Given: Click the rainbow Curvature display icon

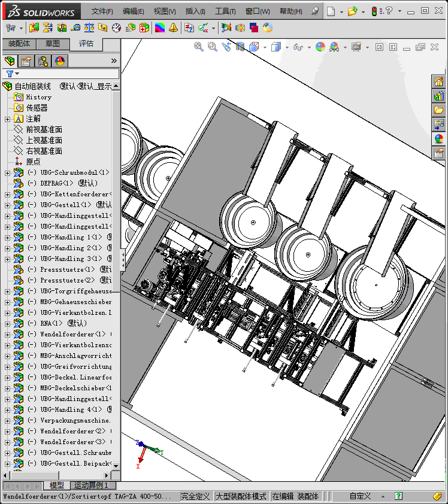Looking at the screenshot, I should [159, 28].
